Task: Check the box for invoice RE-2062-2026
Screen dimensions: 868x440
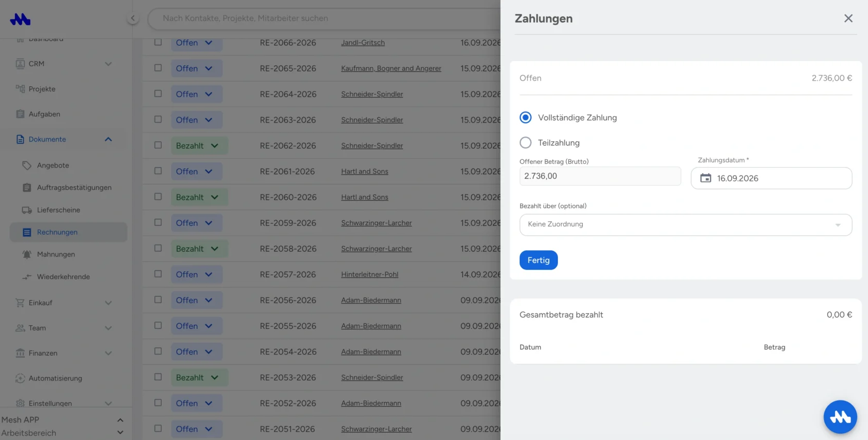Action: point(158,145)
